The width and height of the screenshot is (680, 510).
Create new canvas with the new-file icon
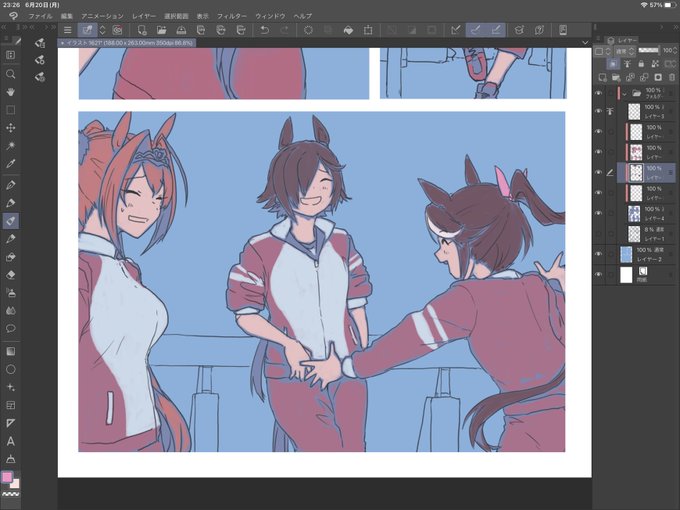point(141,30)
